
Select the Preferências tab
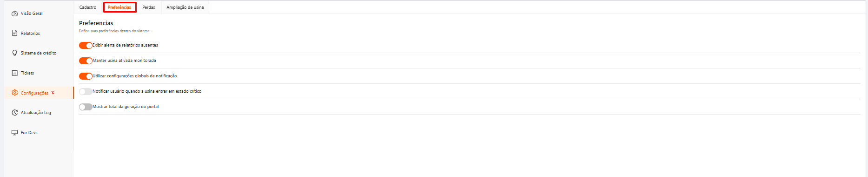coord(119,7)
